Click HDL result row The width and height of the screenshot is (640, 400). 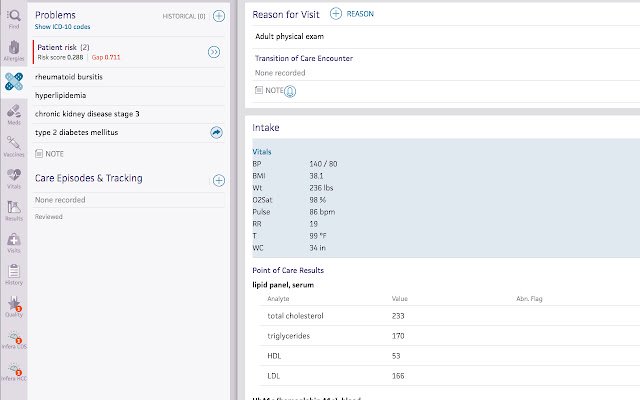(449, 356)
